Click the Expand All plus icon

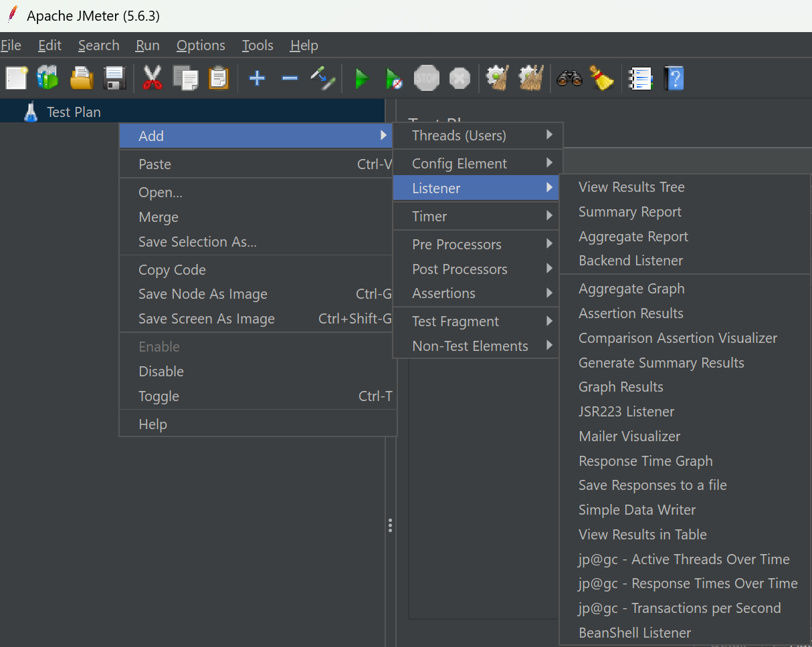(257, 78)
